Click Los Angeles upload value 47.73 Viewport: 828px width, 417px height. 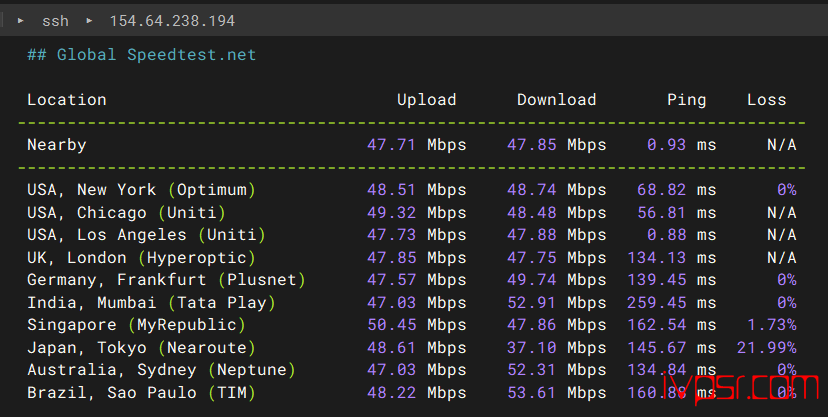point(391,235)
